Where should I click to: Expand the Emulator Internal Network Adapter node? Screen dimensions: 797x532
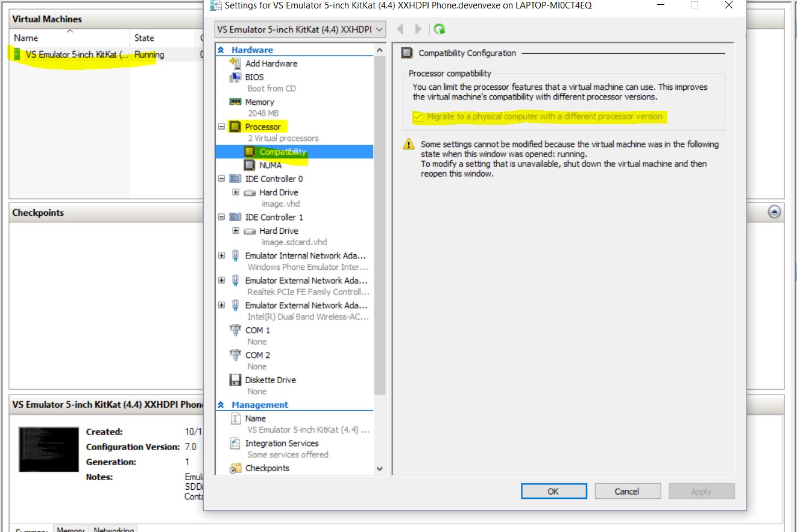point(221,255)
